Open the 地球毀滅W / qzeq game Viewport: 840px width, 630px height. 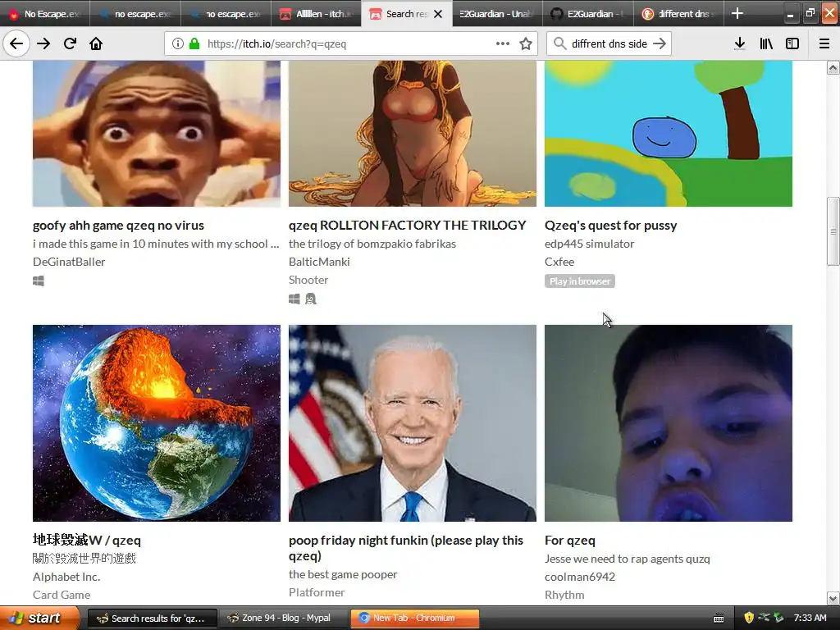coord(87,540)
